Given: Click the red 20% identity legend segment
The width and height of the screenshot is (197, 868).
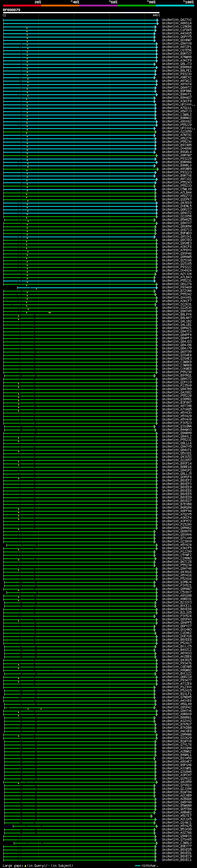Looking at the screenshot, I should (22, 6).
